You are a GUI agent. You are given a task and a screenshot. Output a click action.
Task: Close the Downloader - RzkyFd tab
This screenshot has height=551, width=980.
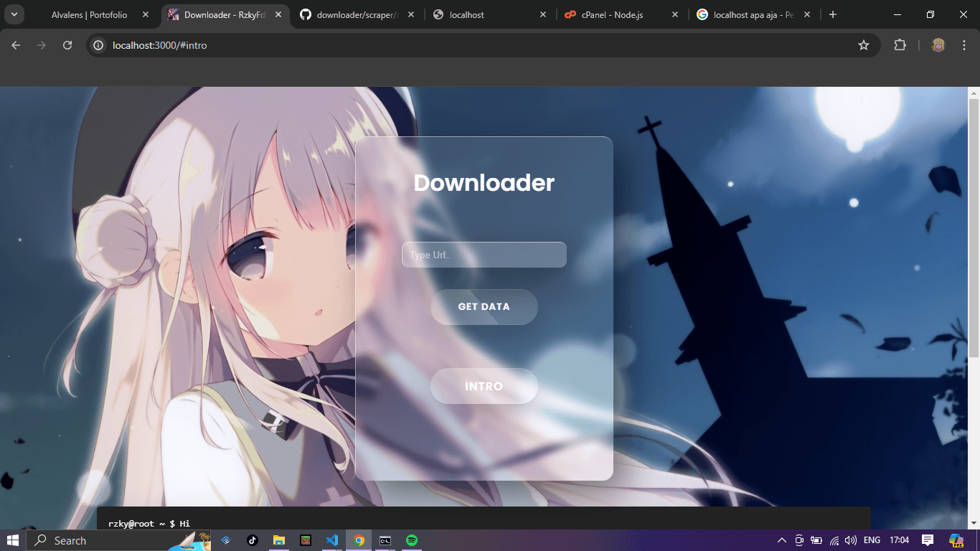click(x=278, y=14)
